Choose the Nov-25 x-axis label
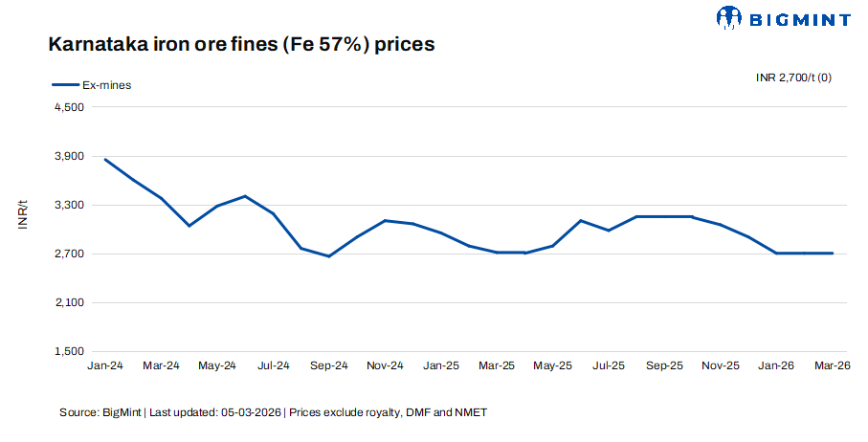This screenshot has height=442, width=868. (x=721, y=365)
